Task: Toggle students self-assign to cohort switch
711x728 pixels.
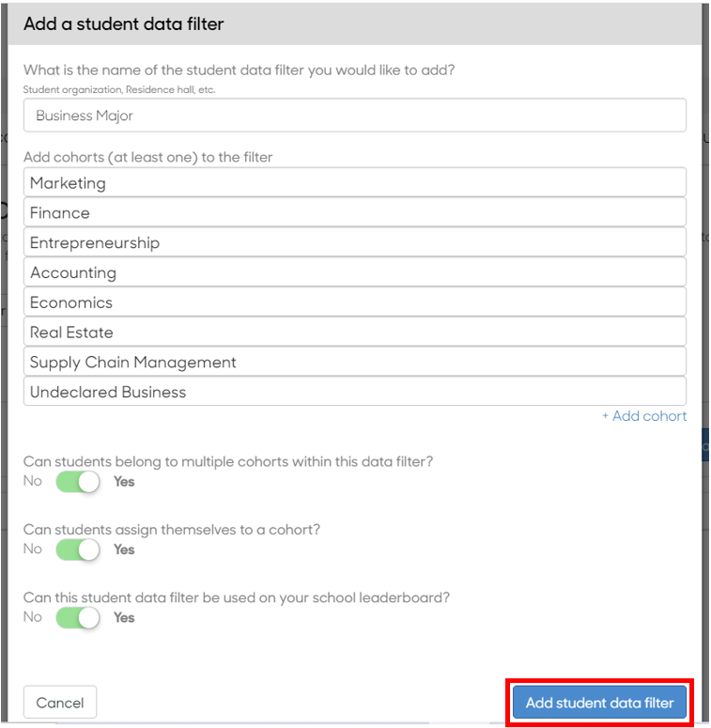Action: (x=78, y=550)
